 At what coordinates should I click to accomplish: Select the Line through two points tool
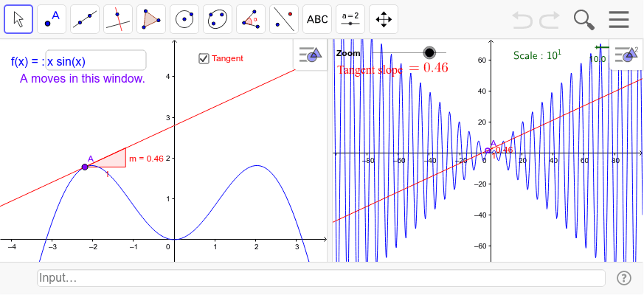(85, 19)
